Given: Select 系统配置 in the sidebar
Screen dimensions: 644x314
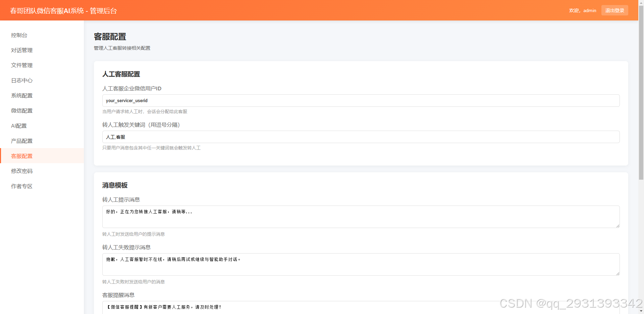Looking at the screenshot, I should [x=42, y=95].
